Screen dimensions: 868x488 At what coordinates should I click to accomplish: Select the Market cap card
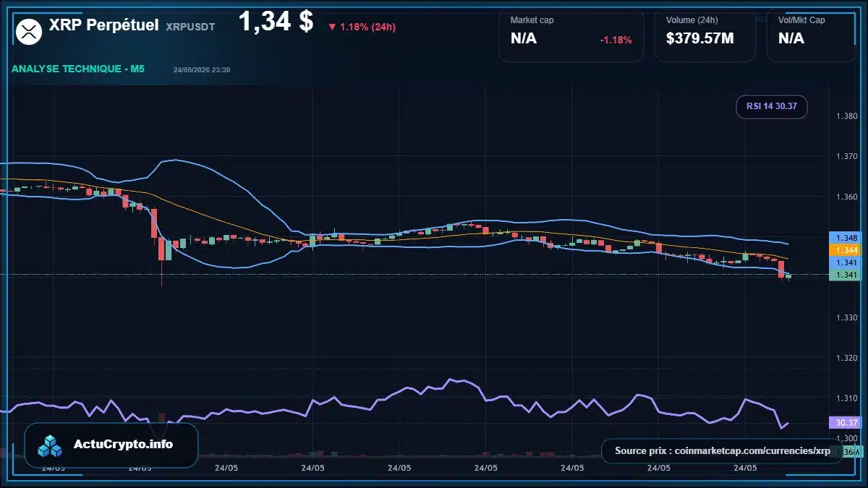[571, 35]
